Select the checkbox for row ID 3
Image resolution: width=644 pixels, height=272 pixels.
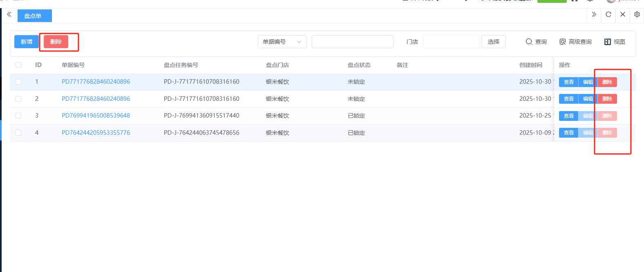pyautogui.click(x=18, y=116)
